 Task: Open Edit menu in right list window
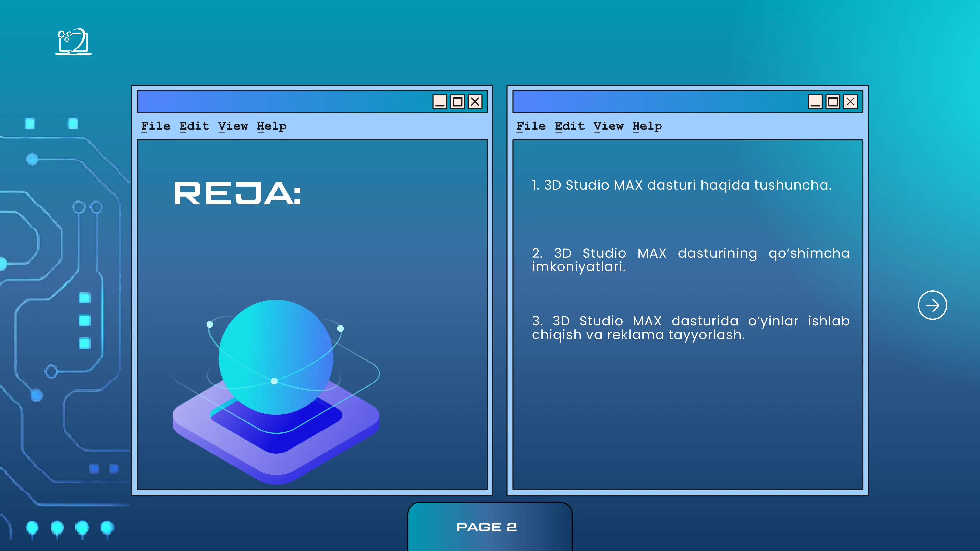pos(570,126)
